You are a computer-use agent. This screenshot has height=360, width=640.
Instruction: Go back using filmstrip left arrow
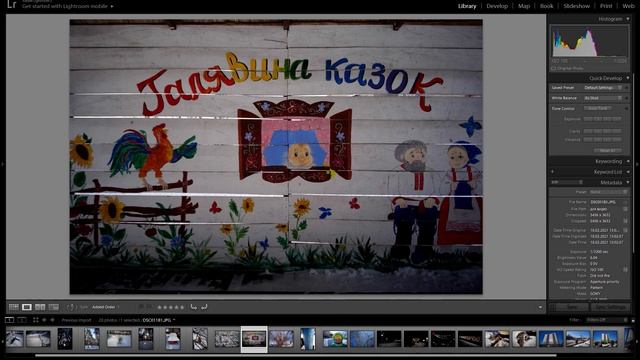[x=44, y=320]
